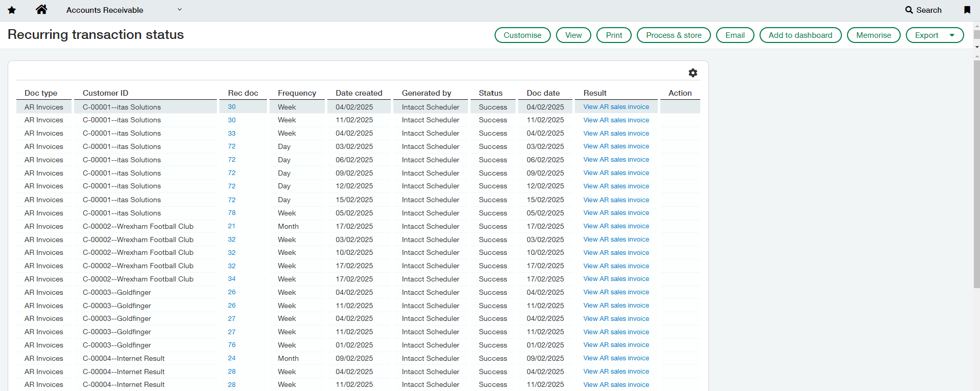This screenshot has height=391, width=980.
Task: Click the Status column header
Action: (491, 93)
